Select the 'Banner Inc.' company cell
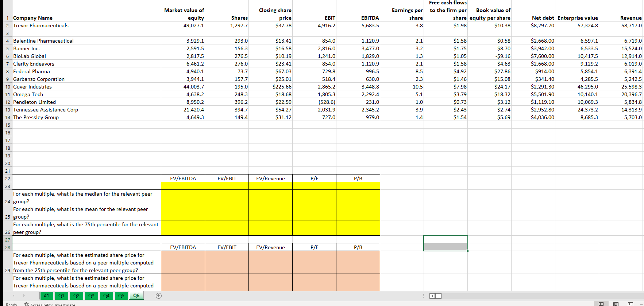644x306 pixels. 86,48
